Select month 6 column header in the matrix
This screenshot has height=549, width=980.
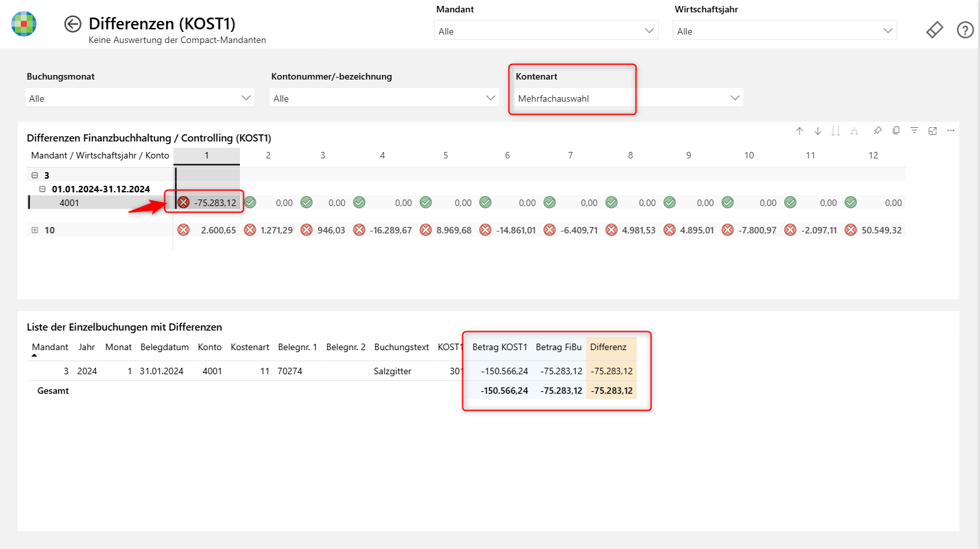[x=507, y=155]
